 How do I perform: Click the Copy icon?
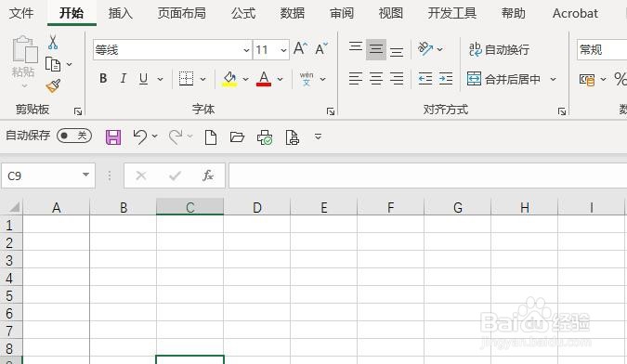tap(53, 64)
